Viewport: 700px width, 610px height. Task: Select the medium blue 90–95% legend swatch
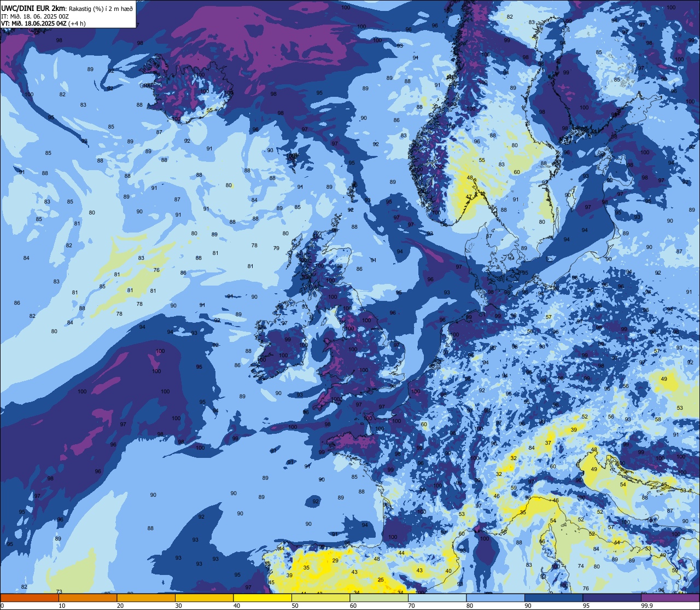click(x=554, y=597)
